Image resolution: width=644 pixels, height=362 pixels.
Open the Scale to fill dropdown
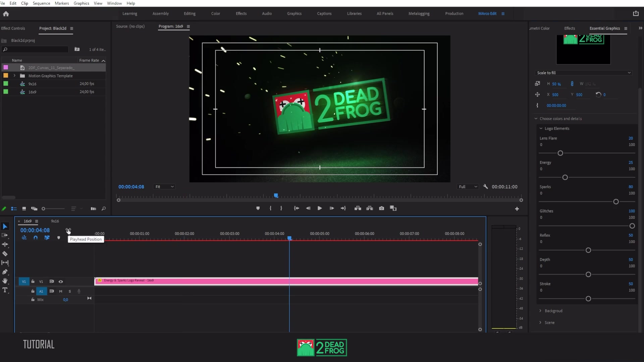(584, 73)
